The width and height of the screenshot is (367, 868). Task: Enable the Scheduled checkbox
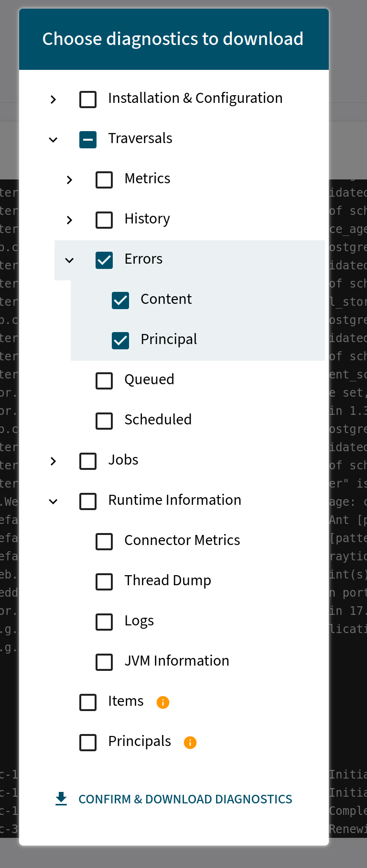tap(104, 421)
